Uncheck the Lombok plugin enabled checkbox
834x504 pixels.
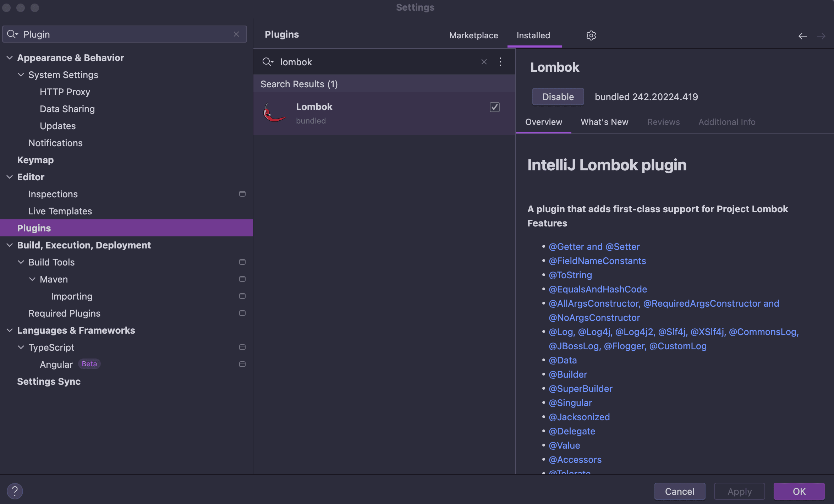494,107
